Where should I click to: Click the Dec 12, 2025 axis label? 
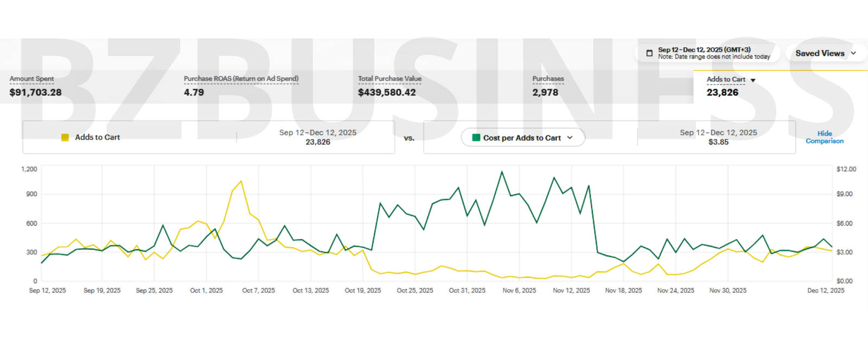(825, 291)
